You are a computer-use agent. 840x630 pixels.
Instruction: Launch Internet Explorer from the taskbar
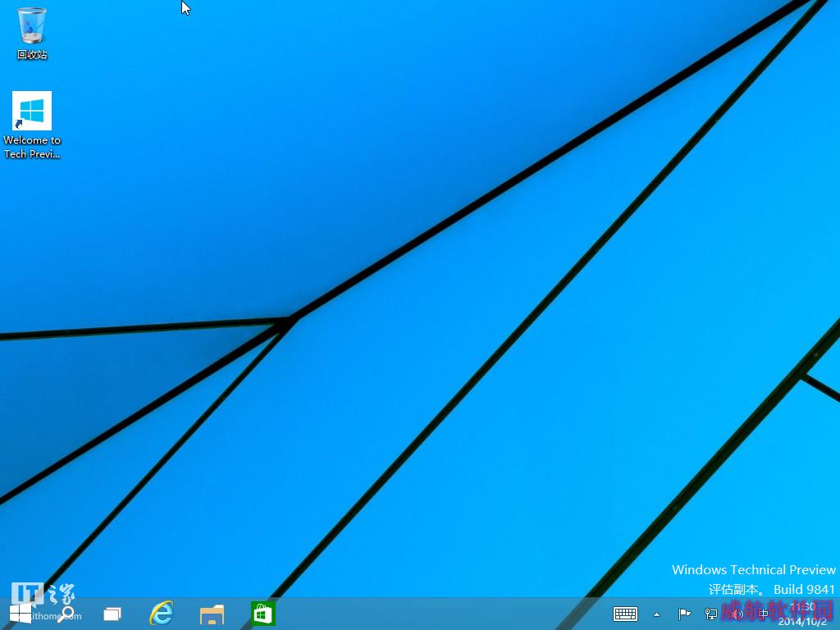coord(162,613)
